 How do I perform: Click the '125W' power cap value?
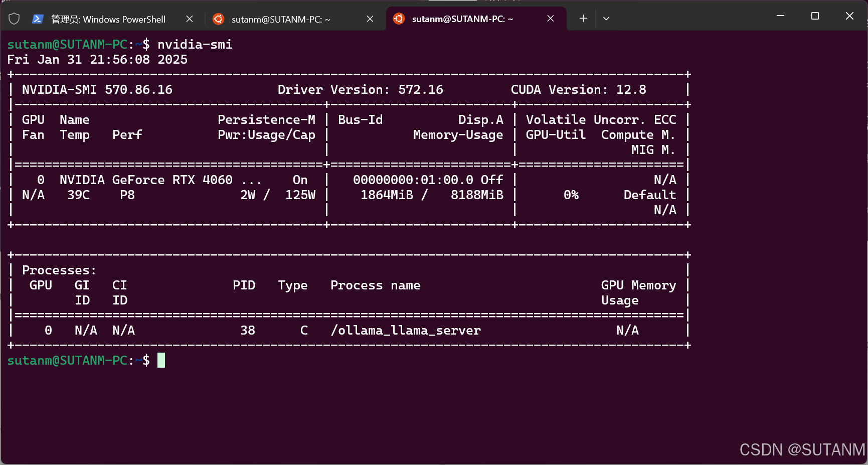pyautogui.click(x=300, y=195)
